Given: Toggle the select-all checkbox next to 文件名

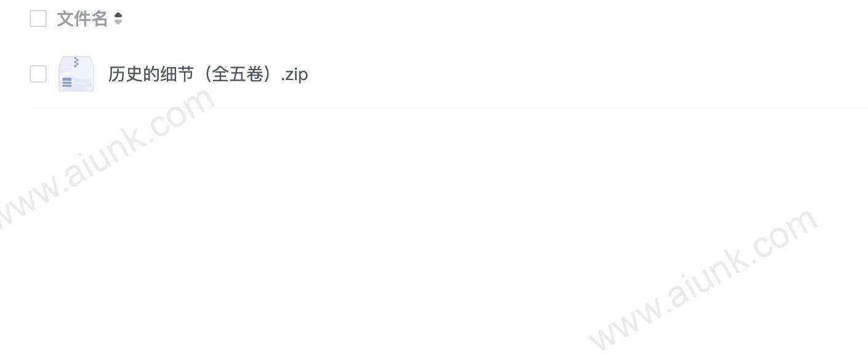Looking at the screenshot, I should click(38, 18).
